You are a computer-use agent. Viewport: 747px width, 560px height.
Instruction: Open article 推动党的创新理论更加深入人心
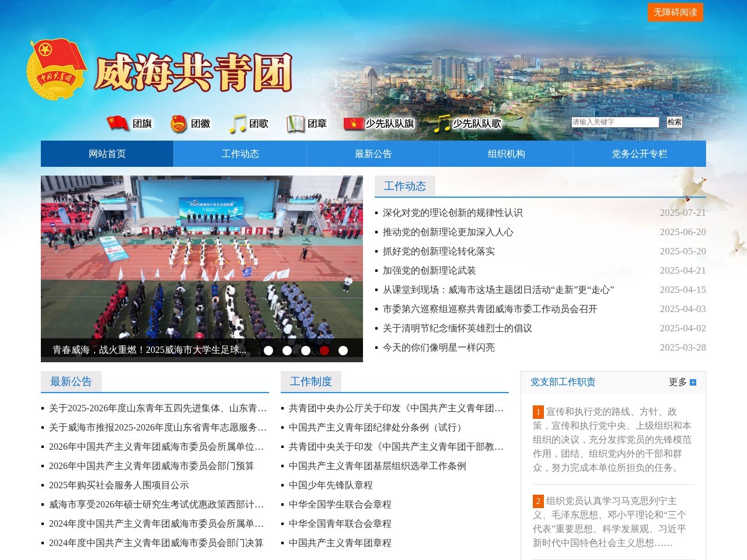448,232
